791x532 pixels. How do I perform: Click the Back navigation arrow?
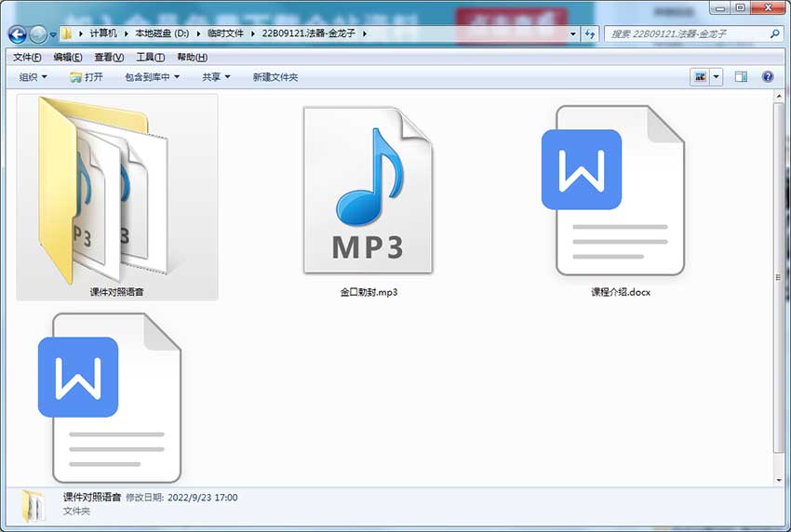pyautogui.click(x=17, y=34)
